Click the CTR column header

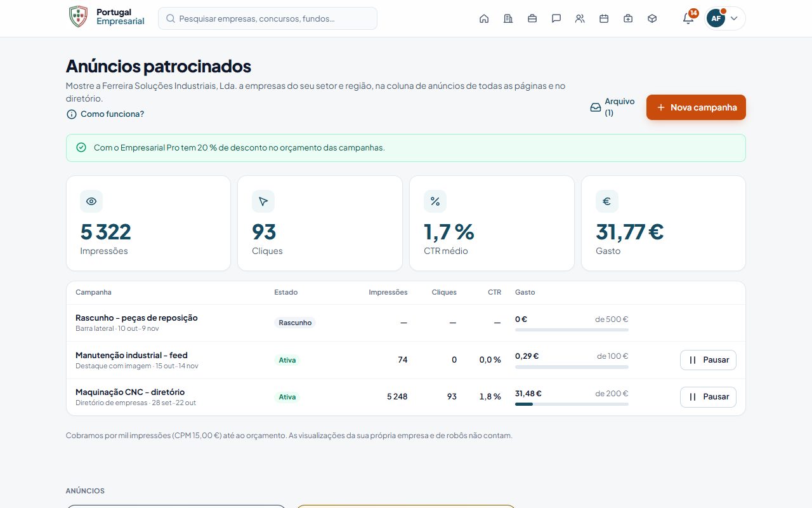click(494, 292)
